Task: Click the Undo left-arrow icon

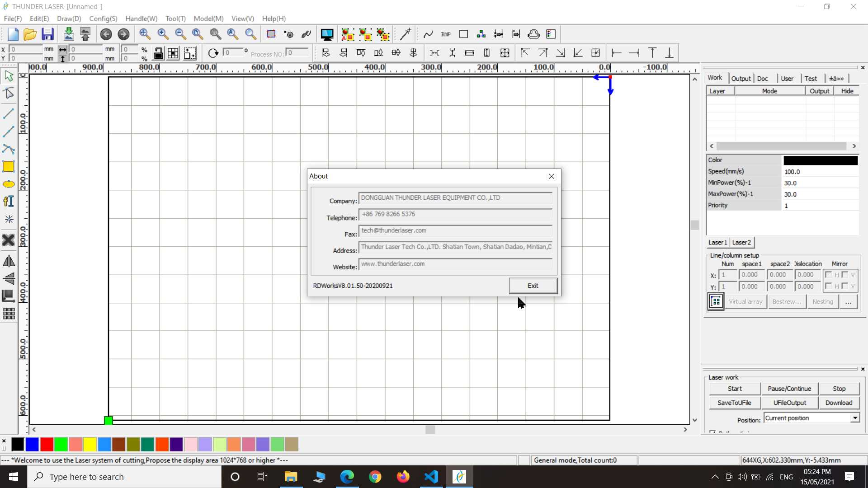Action: tap(106, 34)
